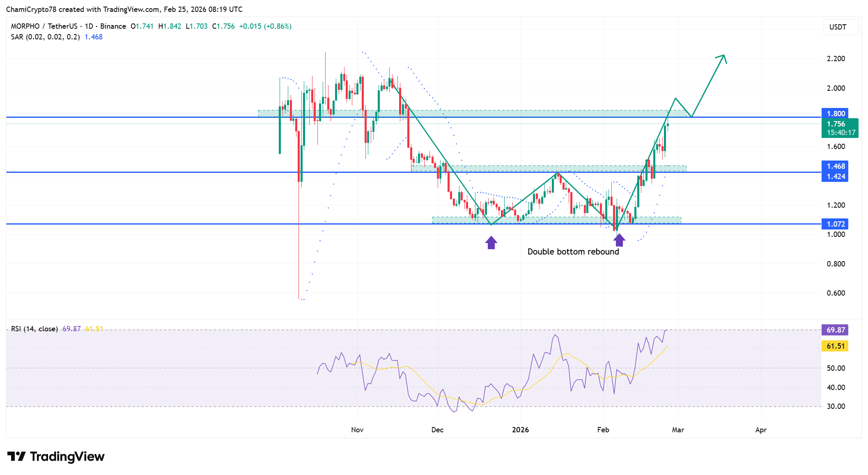
Task: Click the yellow 61.51 RSI average label
Action: click(x=835, y=346)
